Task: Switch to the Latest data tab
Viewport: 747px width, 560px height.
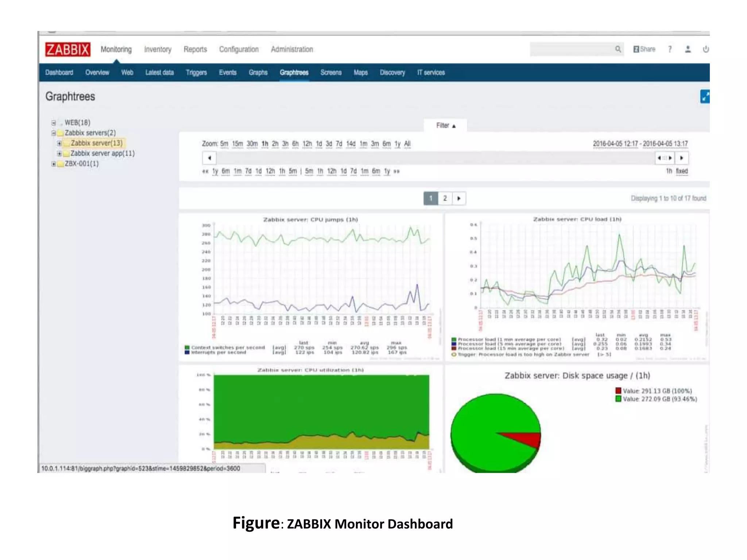Action: pos(159,73)
